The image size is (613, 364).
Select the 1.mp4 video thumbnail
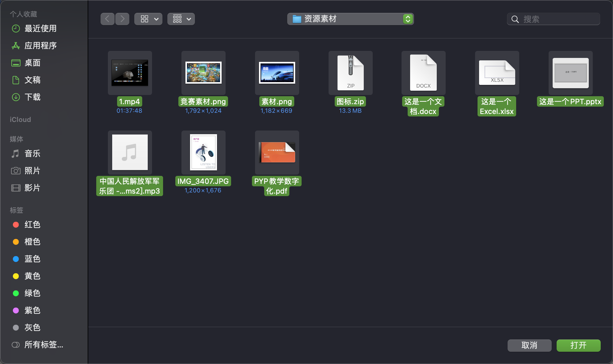tap(130, 73)
